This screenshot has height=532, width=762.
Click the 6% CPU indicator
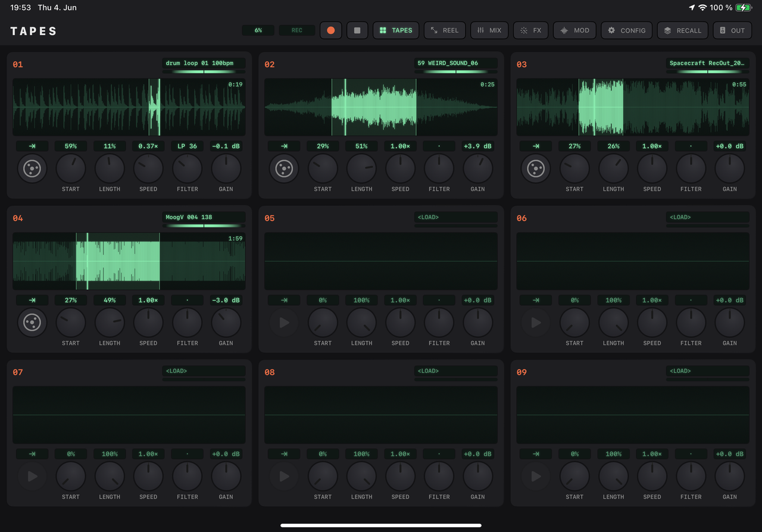click(258, 30)
